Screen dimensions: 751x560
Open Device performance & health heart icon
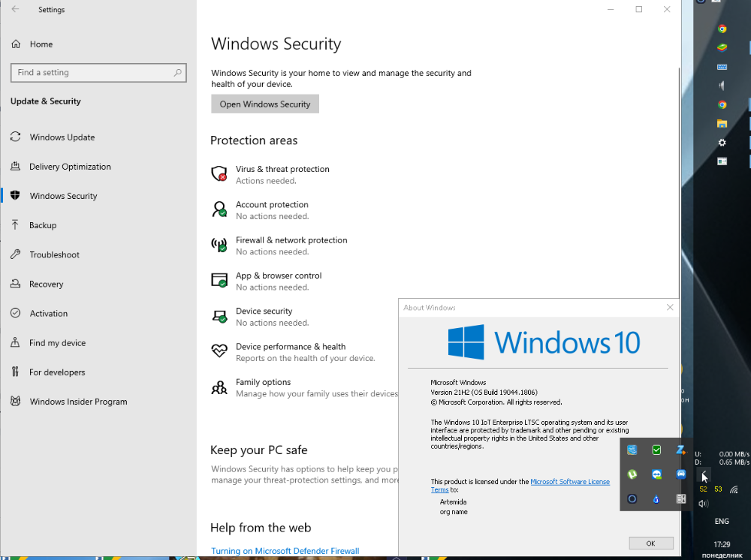(219, 351)
